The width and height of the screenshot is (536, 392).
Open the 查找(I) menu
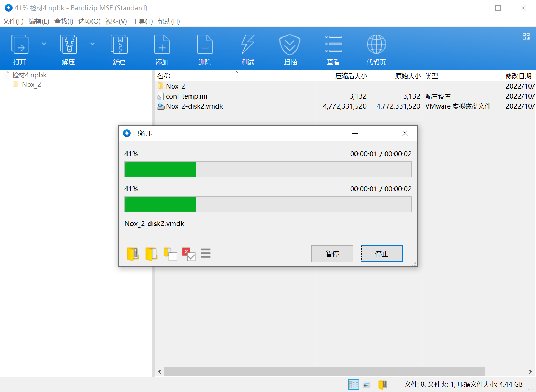click(x=64, y=21)
